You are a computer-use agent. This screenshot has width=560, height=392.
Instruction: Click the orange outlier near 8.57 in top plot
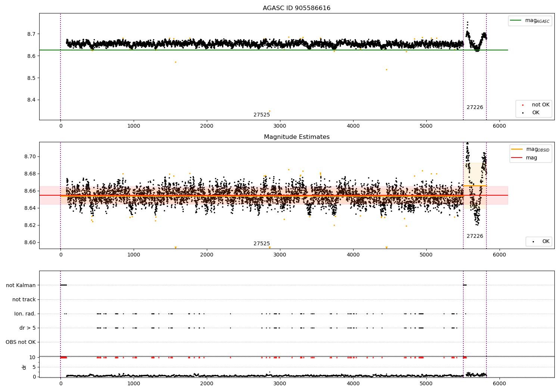[x=175, y=62]
